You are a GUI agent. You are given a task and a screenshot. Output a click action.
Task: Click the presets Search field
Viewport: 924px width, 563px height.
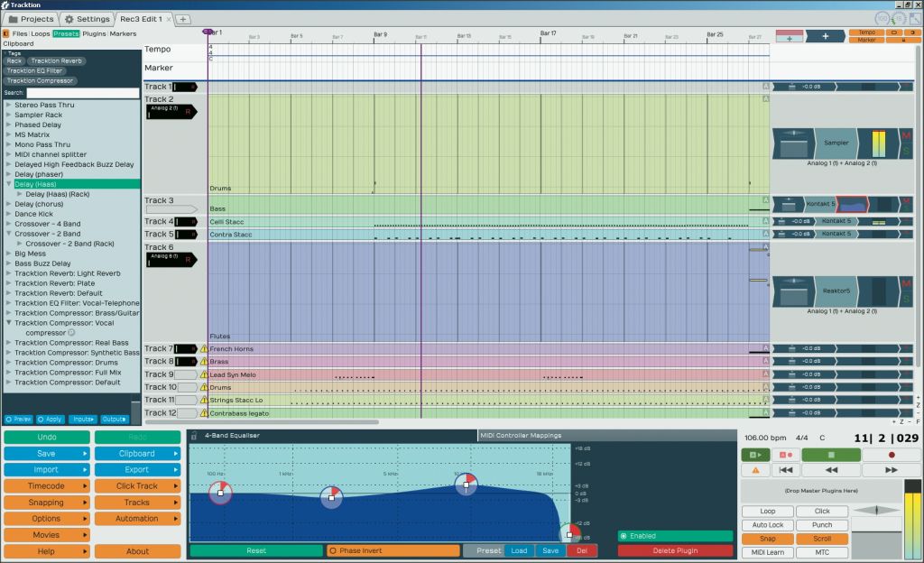[x=82, y=93]
